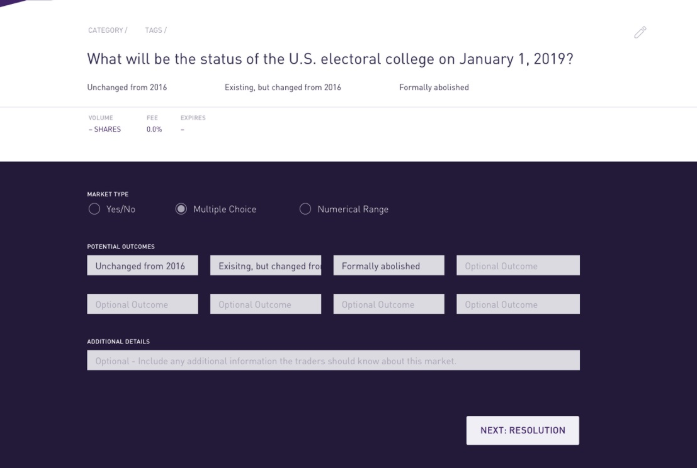Select the Numerical Range market type
The width and height of the screenshot is (698, 469).
pos(306,209)
